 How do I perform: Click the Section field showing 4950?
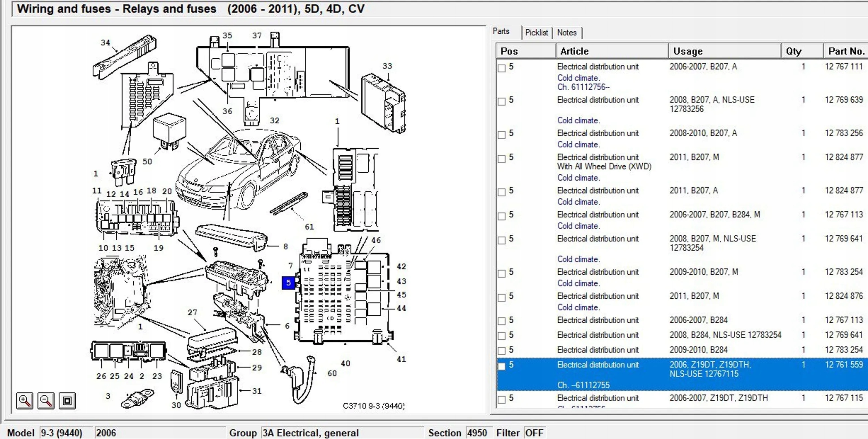pyautogui.click(x=479, y=433)
